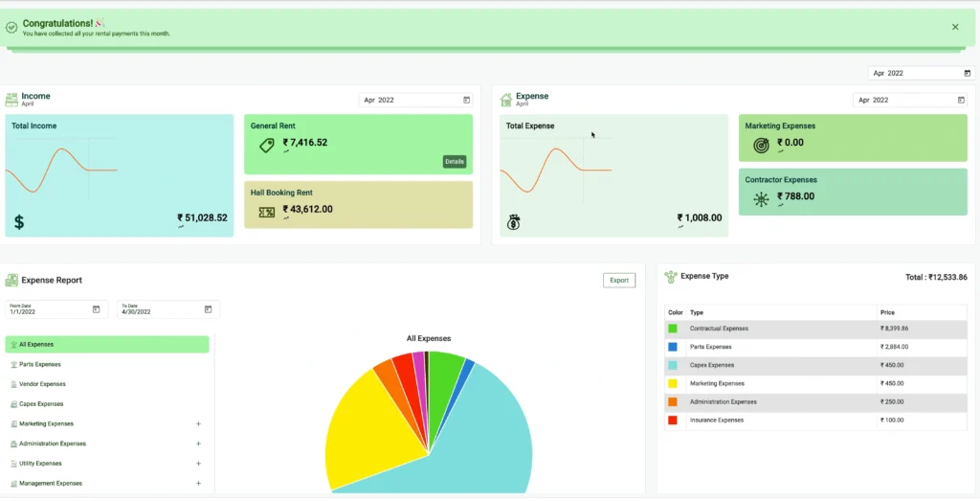The height and width of the screenshot is (501, 980).
Task: Open the Hall Booking Rent card
Action: (x=358, y=205)
